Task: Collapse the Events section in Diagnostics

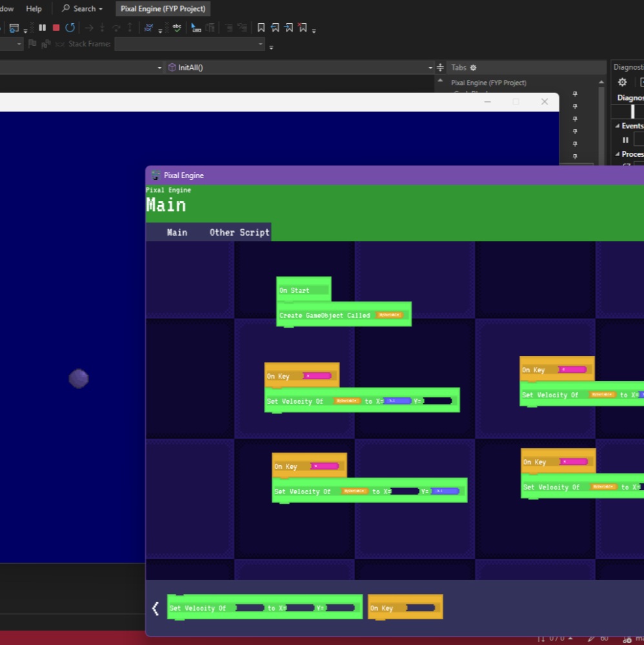Action: [618, 126]
